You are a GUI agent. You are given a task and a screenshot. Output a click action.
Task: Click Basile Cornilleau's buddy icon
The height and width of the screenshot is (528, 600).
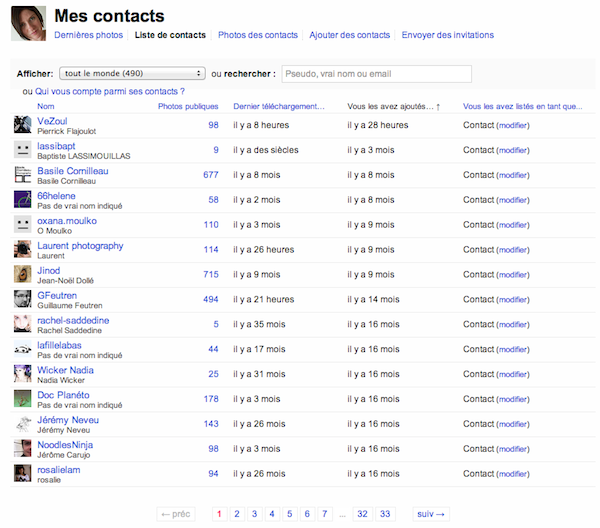(x=23, y=174)
